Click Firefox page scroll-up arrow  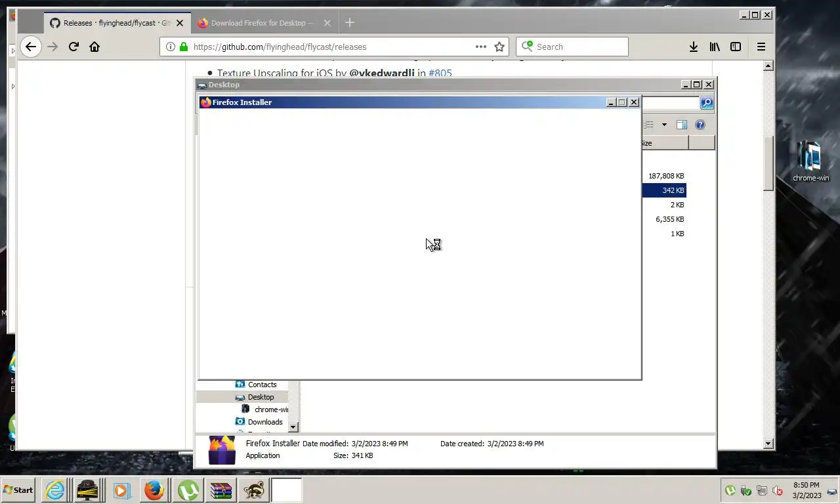(x=768, y=66)
